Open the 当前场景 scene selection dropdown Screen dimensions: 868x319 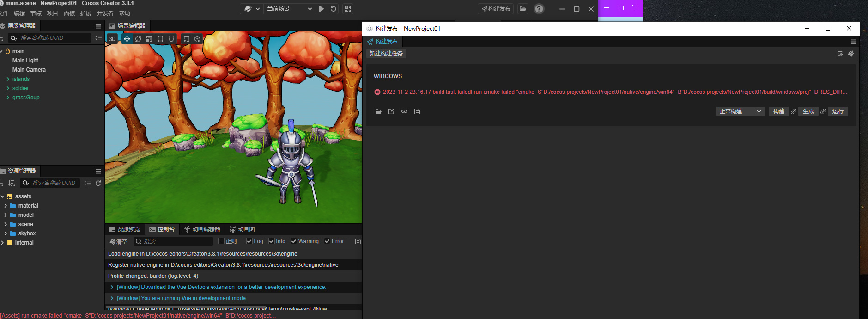pos(290,9)
